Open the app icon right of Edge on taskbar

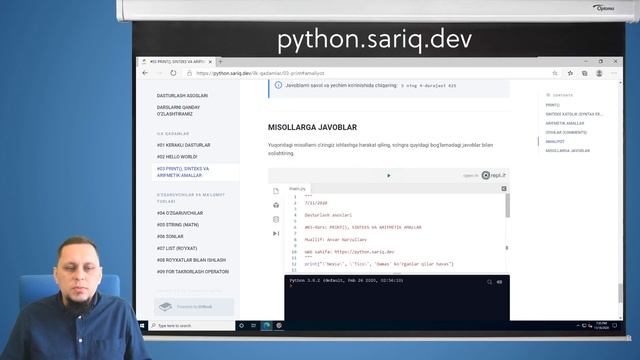point(279,326)
